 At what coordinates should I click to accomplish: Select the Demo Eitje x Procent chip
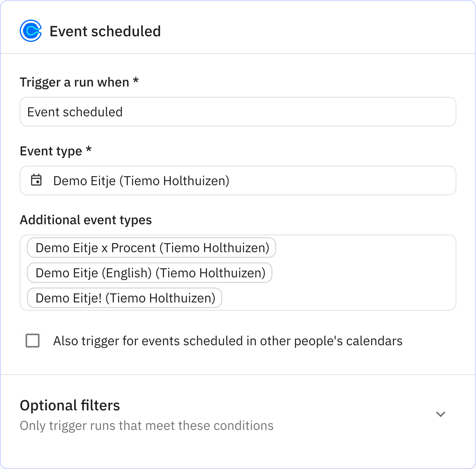(151, 248)
